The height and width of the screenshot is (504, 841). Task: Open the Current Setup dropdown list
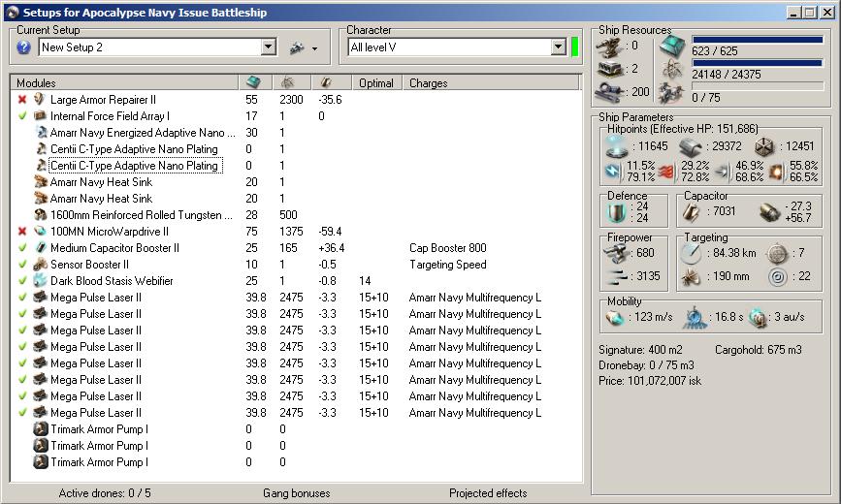269,47
